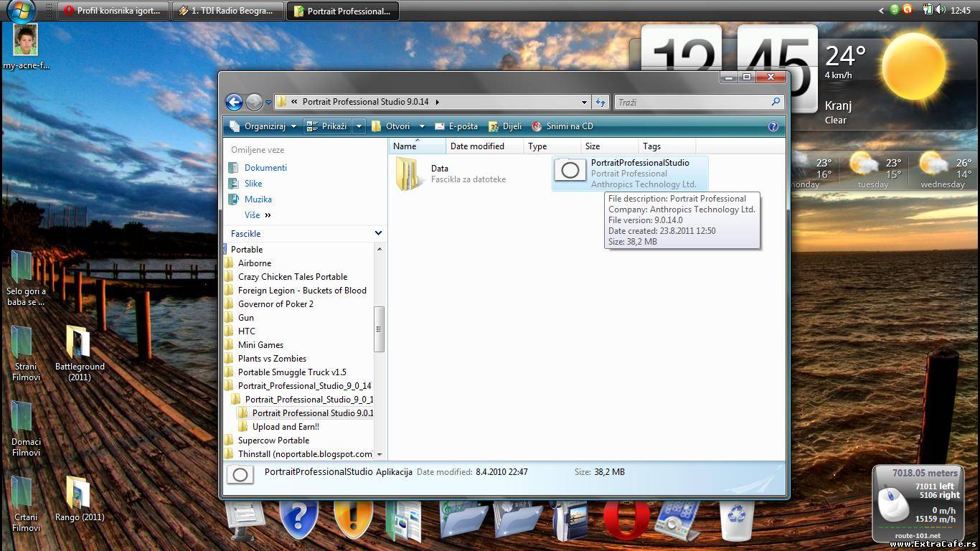Image resolution: width=980 pixels, height=551 pixels.
Task: Click Otvori in the Explorer toolbar
Action: (392, 126)
